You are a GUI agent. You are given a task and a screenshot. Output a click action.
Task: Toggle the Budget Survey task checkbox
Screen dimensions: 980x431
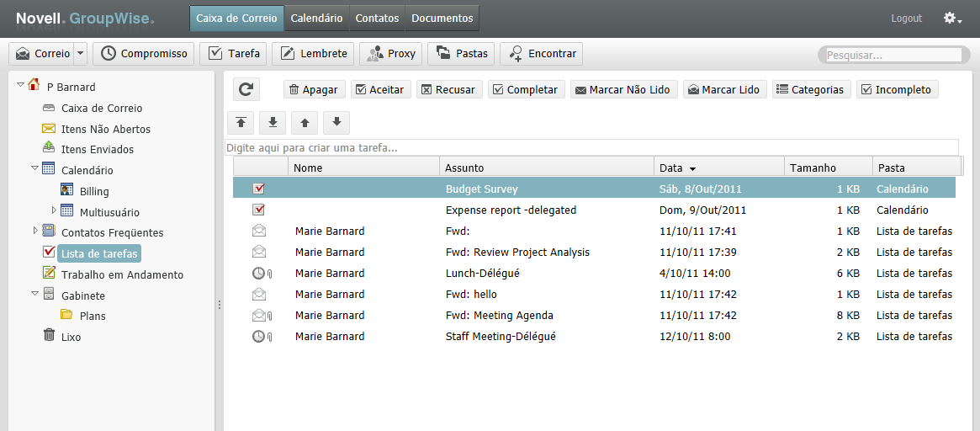click(259, 189)
